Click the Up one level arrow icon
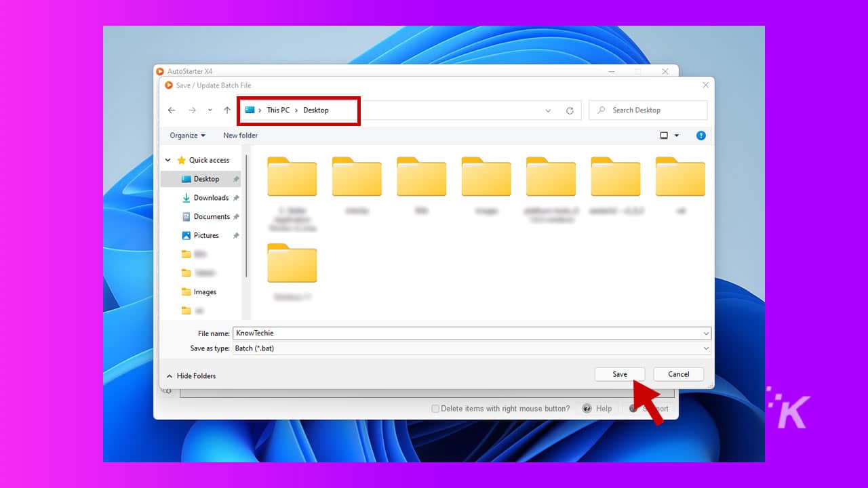Screen dimensions: 868x488 click(x=227, y=110)
